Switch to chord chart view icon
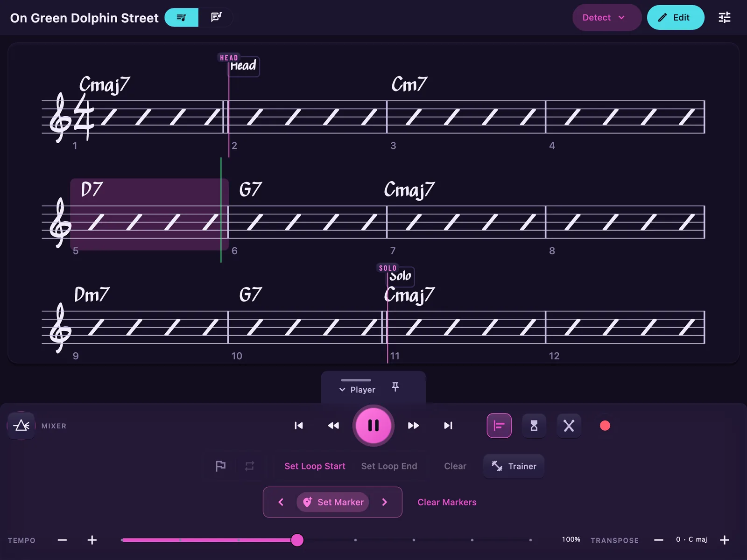747x560 pixels. coord(182,17)
